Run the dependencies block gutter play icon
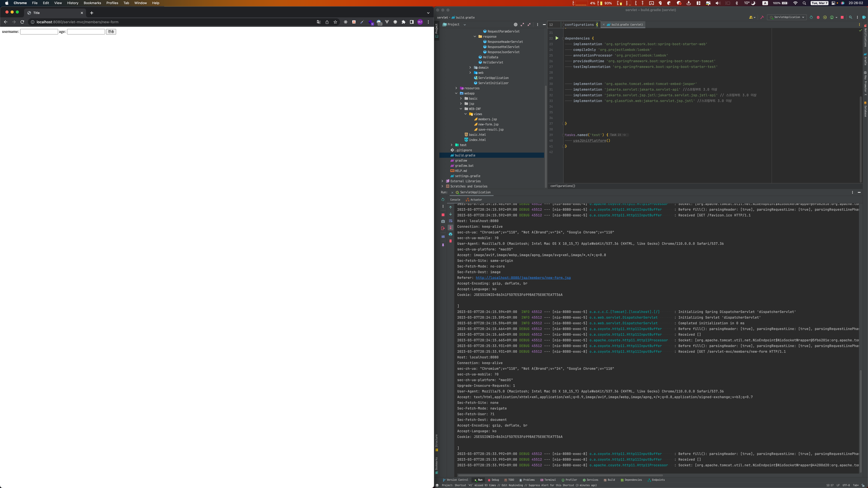This screenshot has height=488, width=868. 557,38
